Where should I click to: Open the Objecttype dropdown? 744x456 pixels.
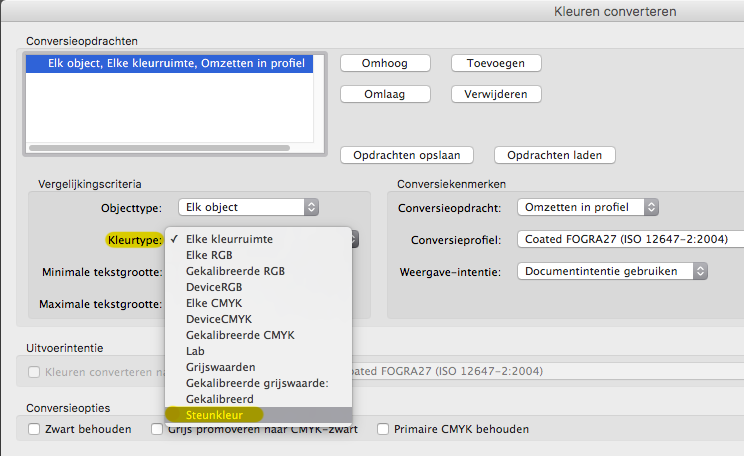pos(247,207)
